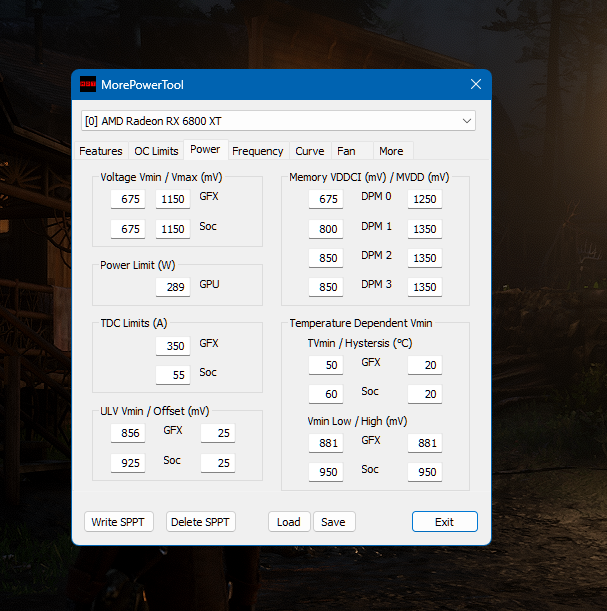Click the Soc TDC limit 55 field
This screenshot has height=611, width=607.
click(173, 375)
